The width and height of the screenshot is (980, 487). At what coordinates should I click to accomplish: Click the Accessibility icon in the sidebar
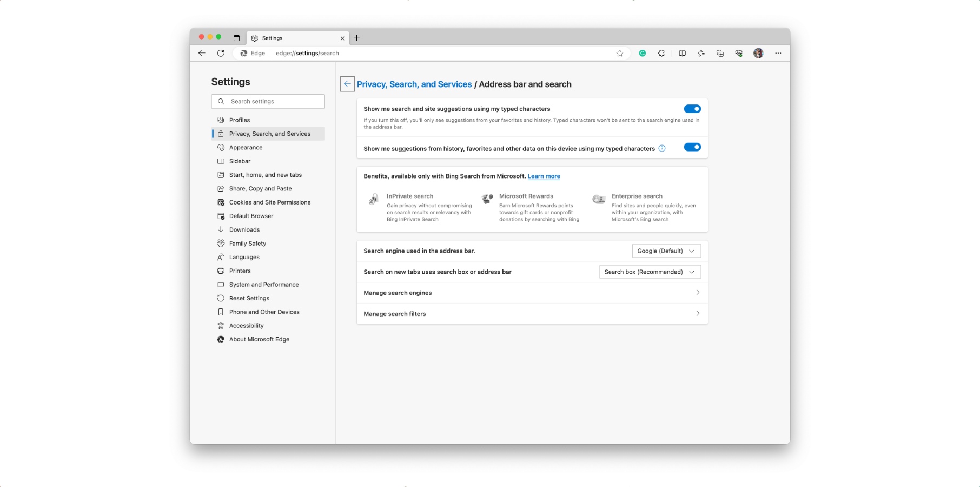coord(221,325)
